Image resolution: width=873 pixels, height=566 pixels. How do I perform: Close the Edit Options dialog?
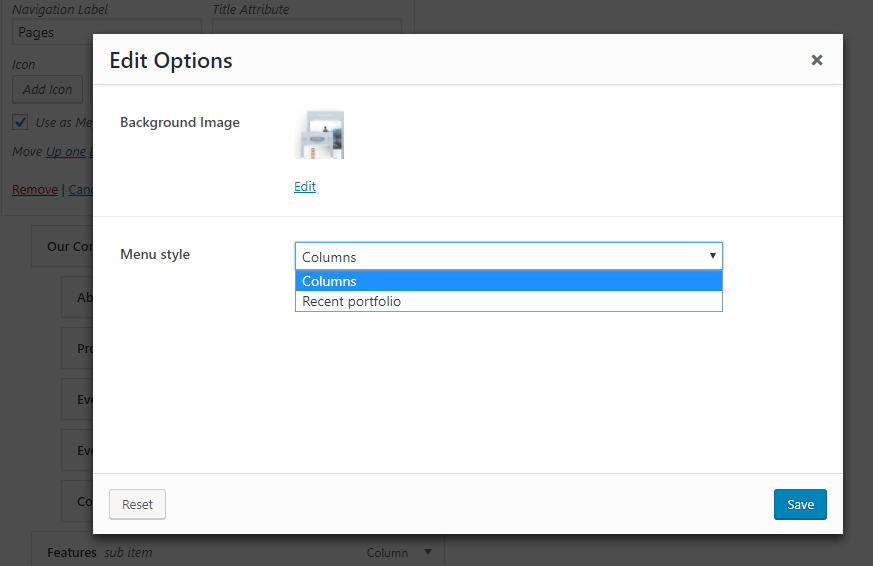(816, 60)
